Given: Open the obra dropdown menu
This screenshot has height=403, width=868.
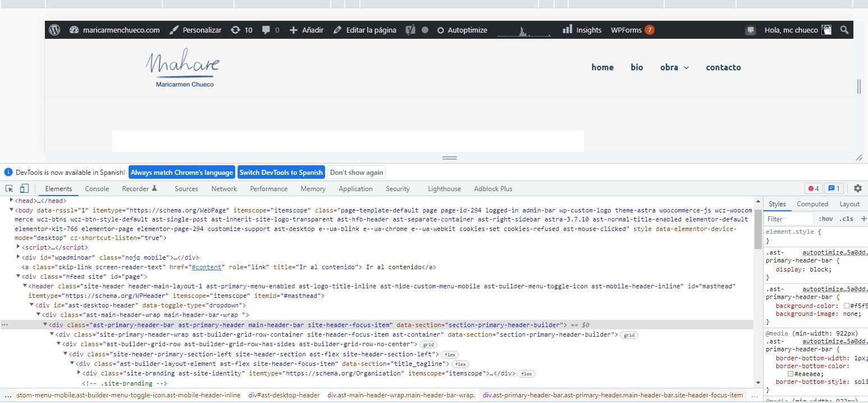Looking at the screenshot, I should pos(674,67).
